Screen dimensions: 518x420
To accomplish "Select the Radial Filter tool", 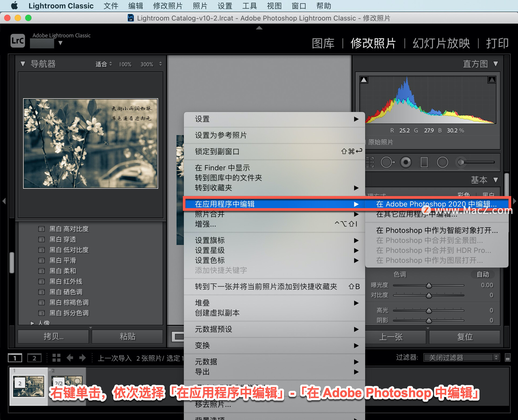I will 442,162.
